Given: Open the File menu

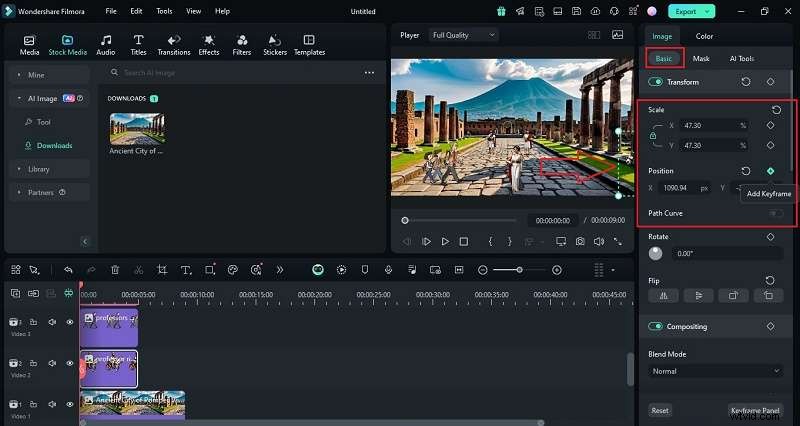Looking at the screenshot, I should click(111, 11).
